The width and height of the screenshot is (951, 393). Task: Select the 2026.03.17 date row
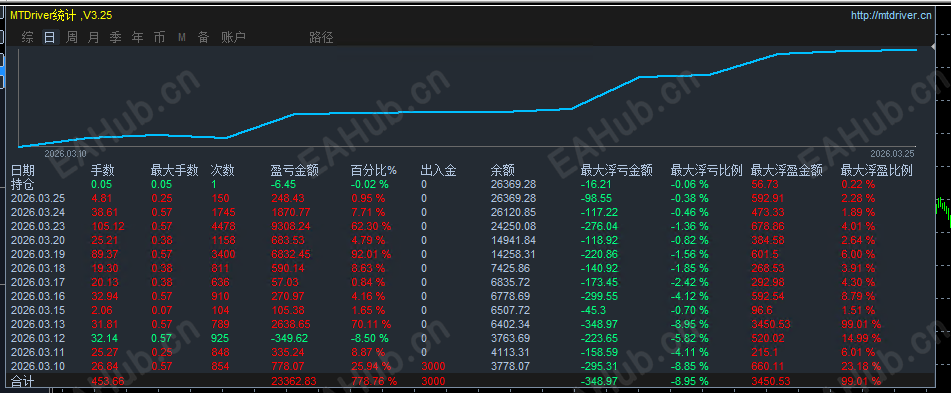point(38,282)
